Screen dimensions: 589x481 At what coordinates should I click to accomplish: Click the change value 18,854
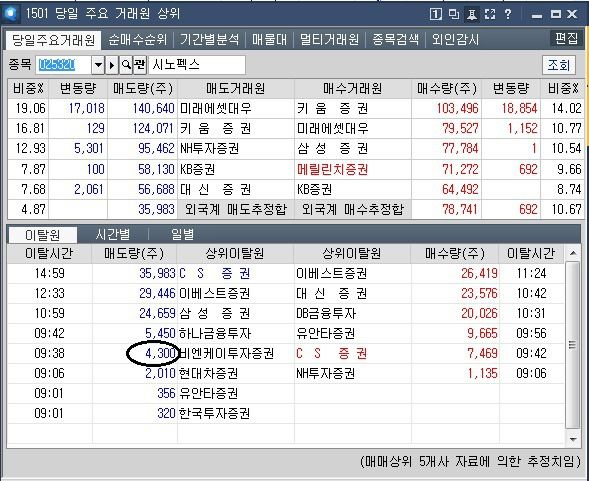(x=520, y=109)
